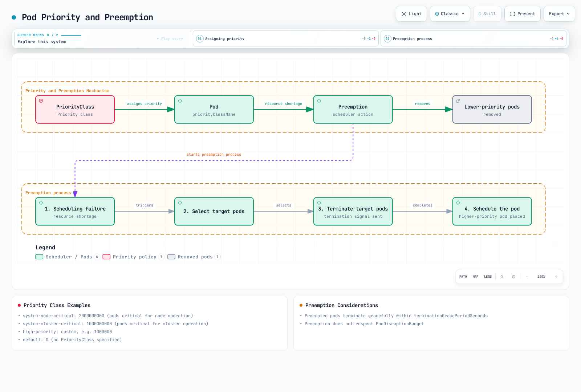Open the Classic style dropdown

click(x=450, y=14)
